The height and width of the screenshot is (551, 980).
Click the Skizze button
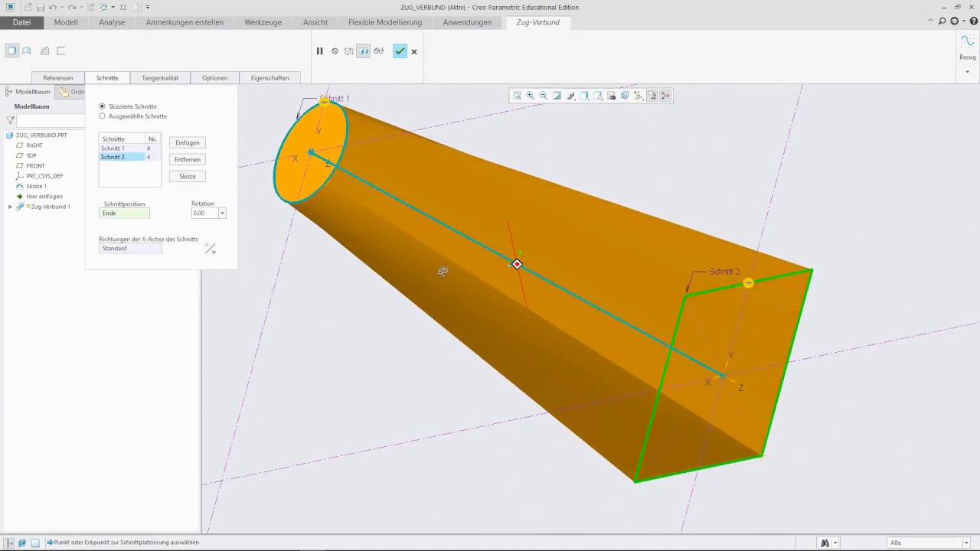click(187, 176)
